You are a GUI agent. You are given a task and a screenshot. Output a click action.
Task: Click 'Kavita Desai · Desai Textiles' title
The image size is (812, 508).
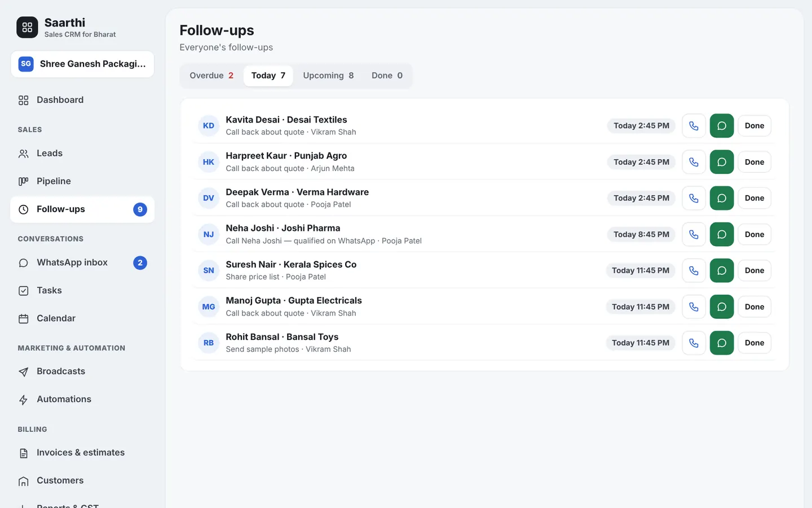286,120
